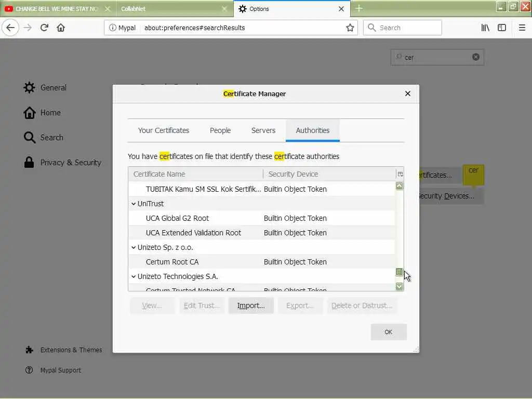Image resolution: width=532 pixels, height=399 pixels.
Task: Switch to the Servers tab
Action: point(263,130)
